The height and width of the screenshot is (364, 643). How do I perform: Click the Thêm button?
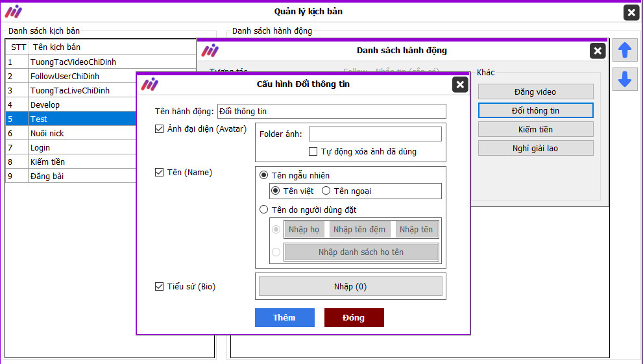pos(284,317)
